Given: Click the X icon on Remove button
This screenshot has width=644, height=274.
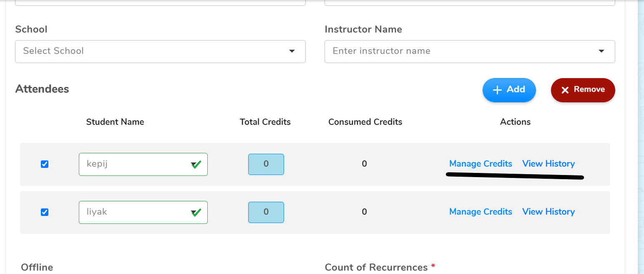Looking at the screenshot, I should tap(565, 90).
